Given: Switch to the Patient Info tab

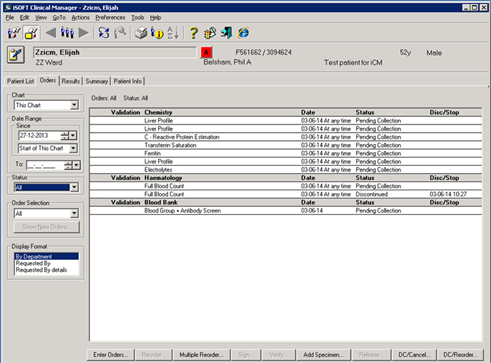Looking at the screenshot, I should [128, 81].
